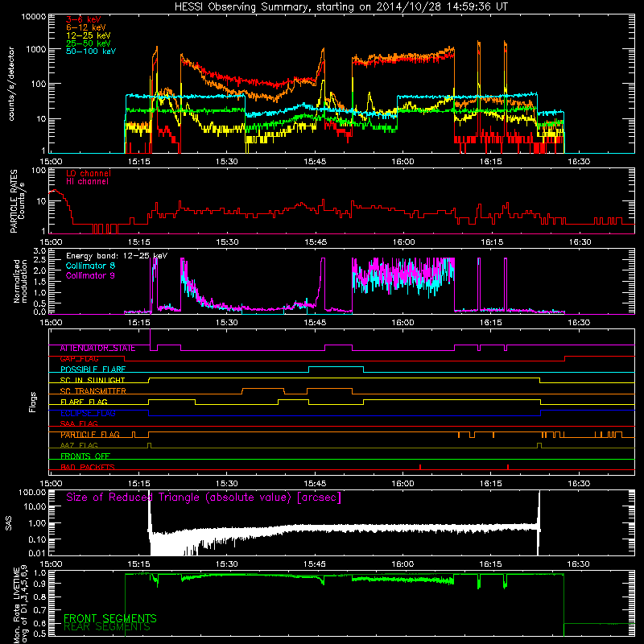Image resolution: width=644 pixels, height=644 pixels.
Task: Click the REAR SEGMENTS legend entry
Action: coord(107,627)
